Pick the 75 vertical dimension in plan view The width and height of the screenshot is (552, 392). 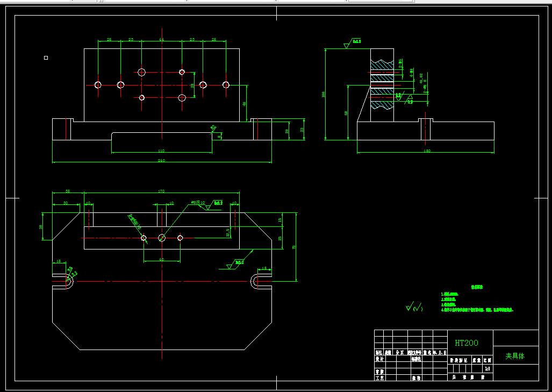point(295,247)
